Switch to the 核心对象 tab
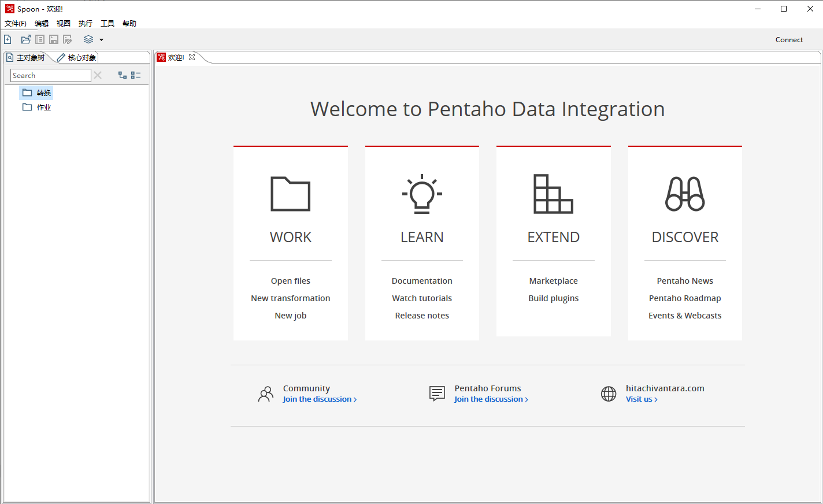 (x=77, y=58)
